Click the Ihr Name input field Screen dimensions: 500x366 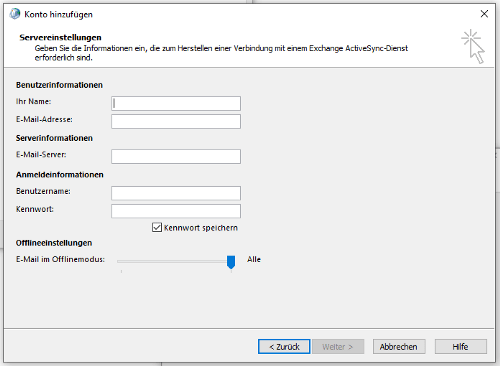pyautogui.click(x=176, y=103)
